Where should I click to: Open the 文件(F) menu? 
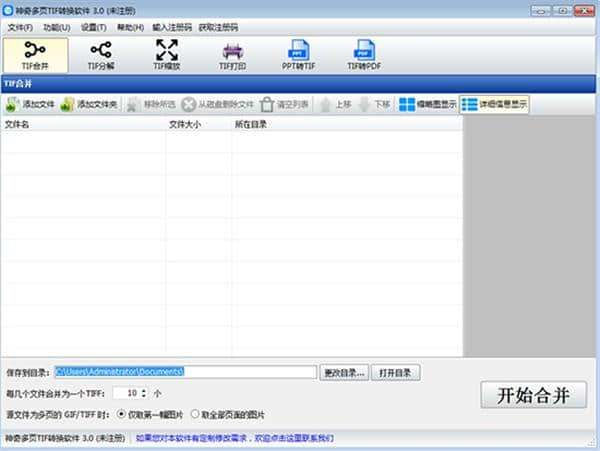(20, 27)
